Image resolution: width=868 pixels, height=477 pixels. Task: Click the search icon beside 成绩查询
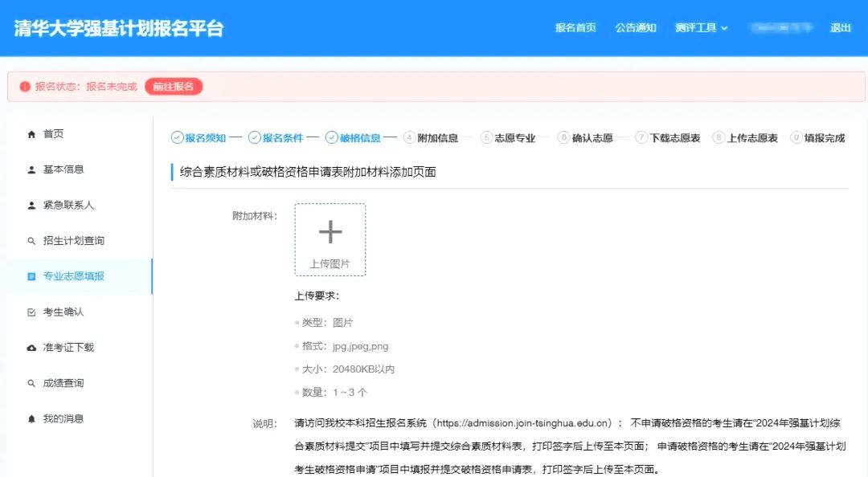click(31, 383)
